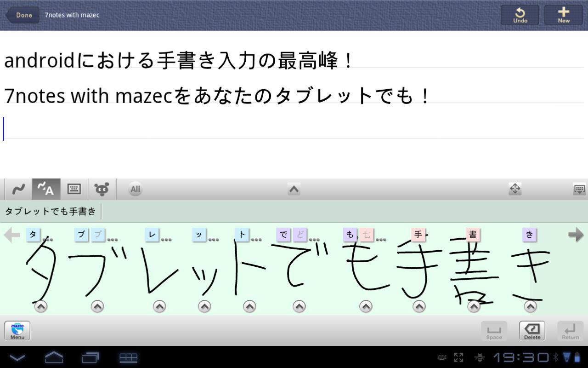This screenshot has width=588, height=368.
Task: Expand the input panel with center chevron
Action: 294,189
